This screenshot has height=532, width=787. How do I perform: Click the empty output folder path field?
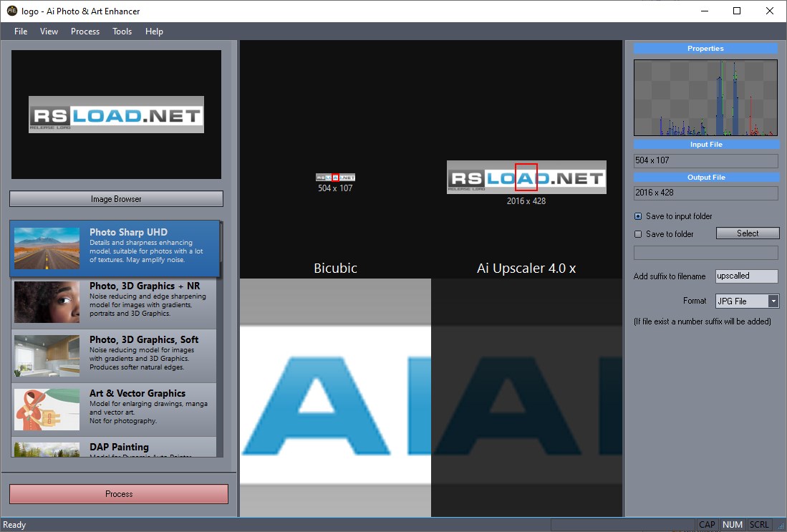tap(705, 253)
